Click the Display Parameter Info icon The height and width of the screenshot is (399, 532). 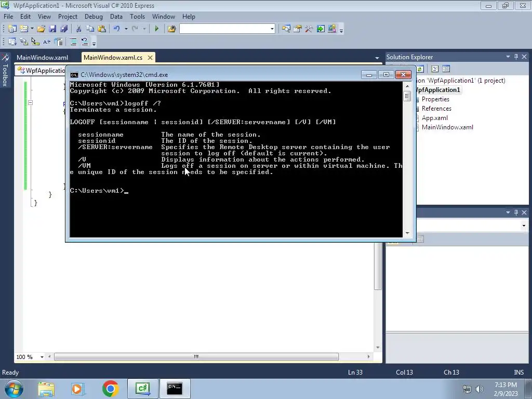(x=24, y=42)
